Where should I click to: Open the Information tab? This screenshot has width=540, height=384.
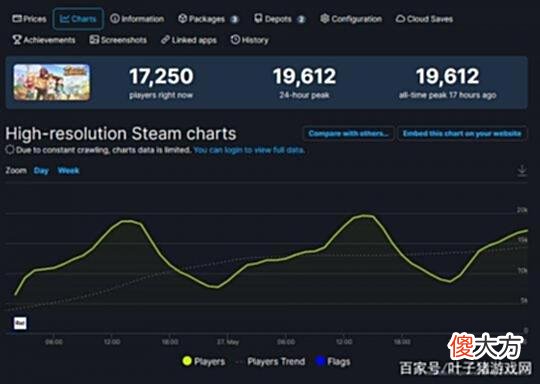(x=137, y=19)
